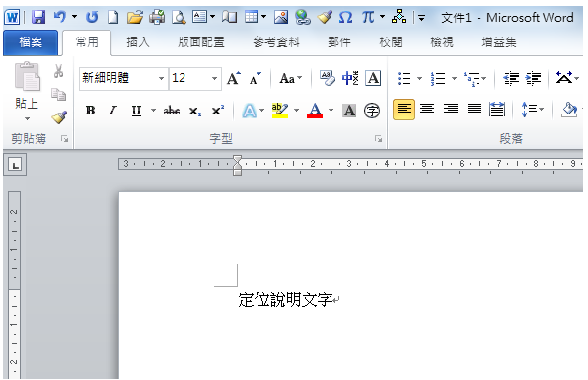Apply the red font color swatch

click(315, 111)
